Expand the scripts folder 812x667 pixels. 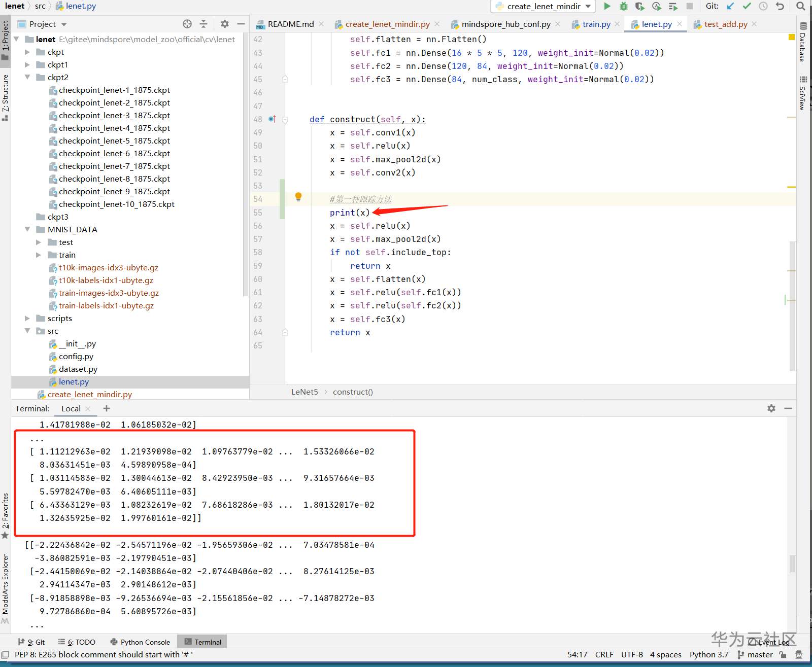(27, 318)
